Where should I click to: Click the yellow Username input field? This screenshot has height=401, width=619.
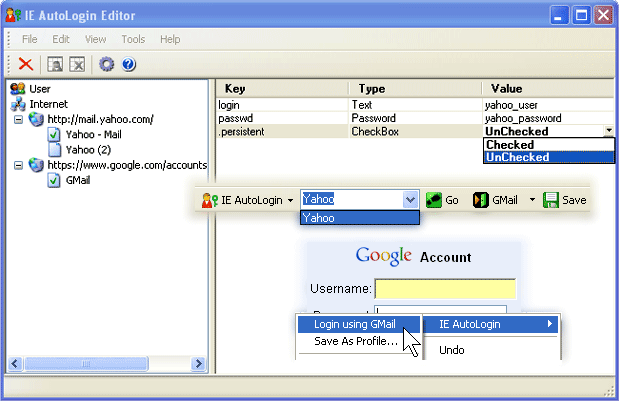445,289
